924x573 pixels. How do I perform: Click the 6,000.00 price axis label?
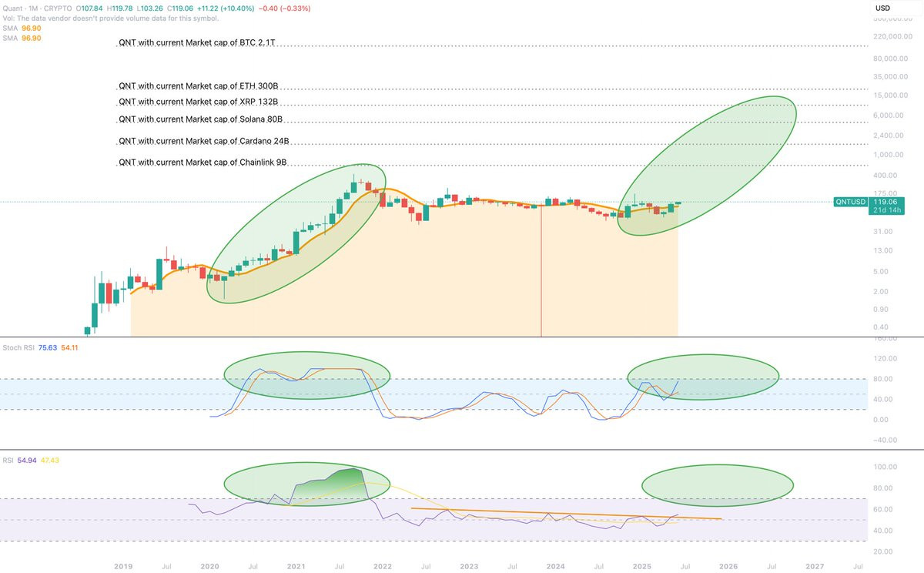(x=889, y=116)
